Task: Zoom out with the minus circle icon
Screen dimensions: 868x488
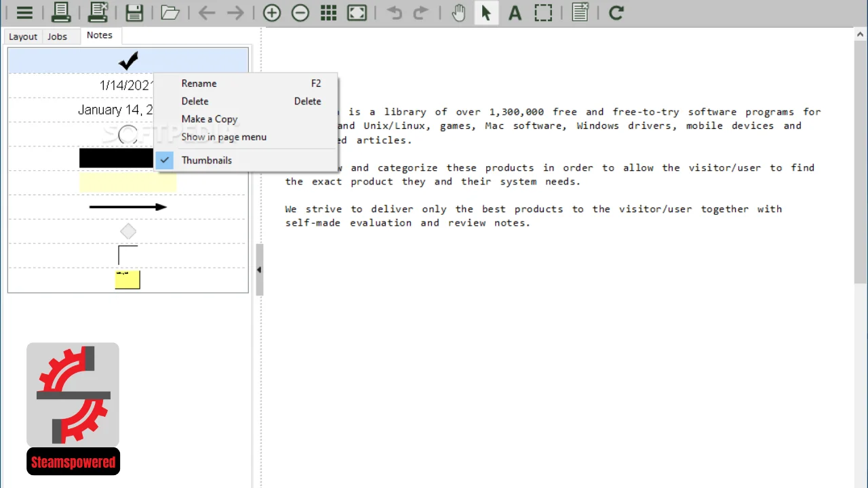Action: point(300,12)
